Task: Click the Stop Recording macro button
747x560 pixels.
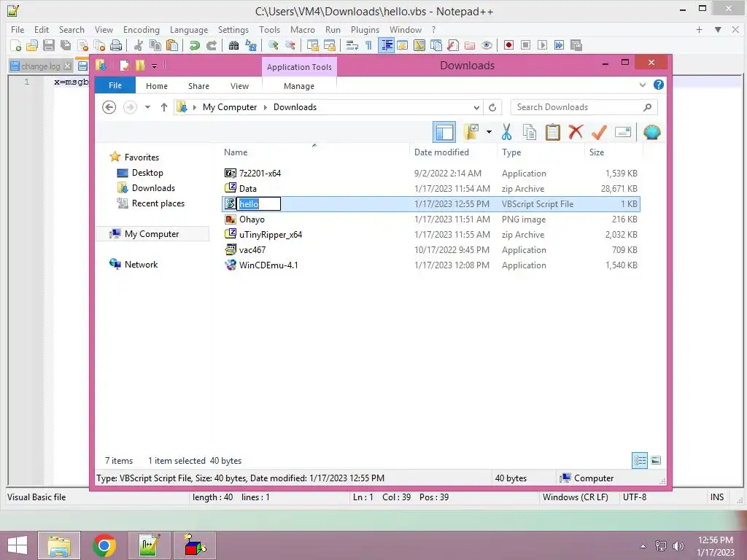Action: (x=525, y=45)
